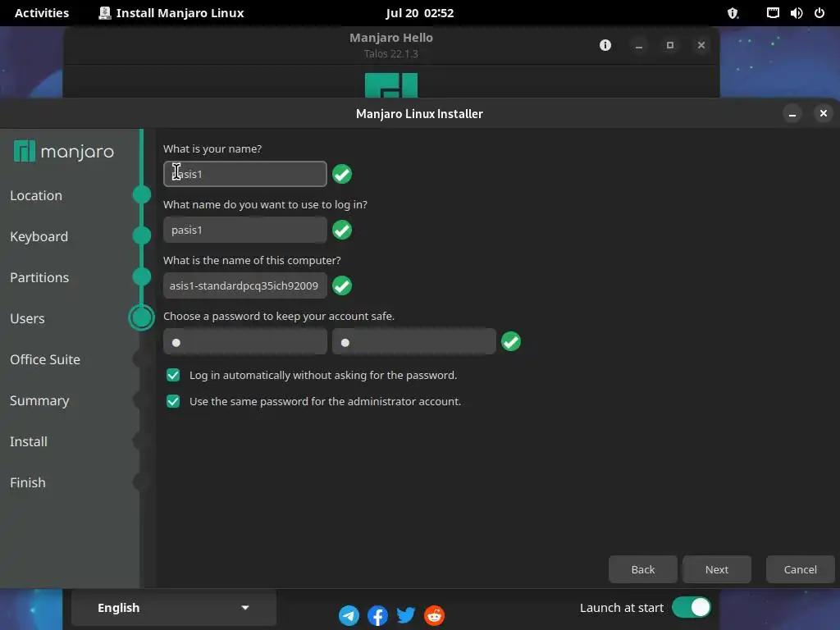Image resolution: width=840 pixels, height=630 pixels.
Task: Open the Telegram social link icon
Action: pos(349,615)
